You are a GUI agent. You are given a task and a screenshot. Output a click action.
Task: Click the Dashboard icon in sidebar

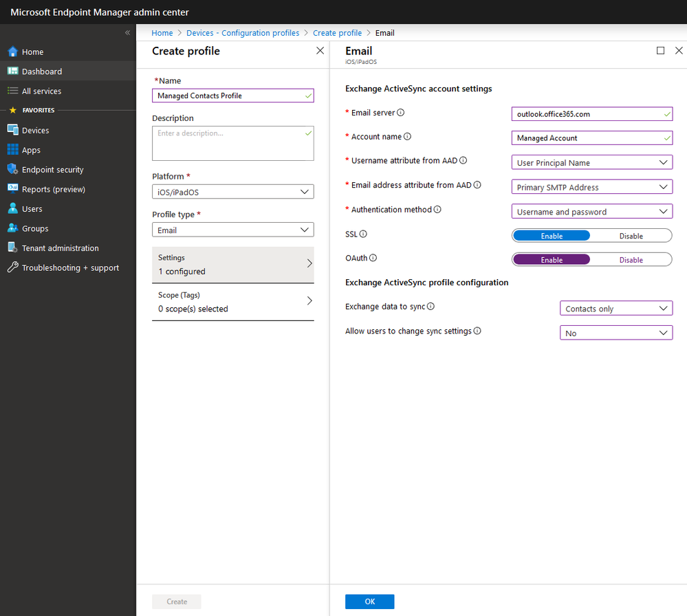[x=12, y=71]
